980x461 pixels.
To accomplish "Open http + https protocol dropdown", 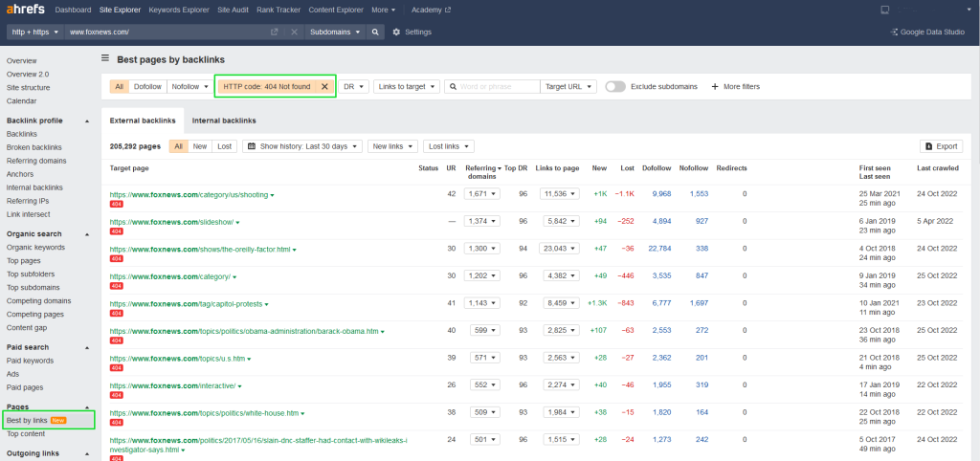I will pyautogui.click(x=35, y=32).
